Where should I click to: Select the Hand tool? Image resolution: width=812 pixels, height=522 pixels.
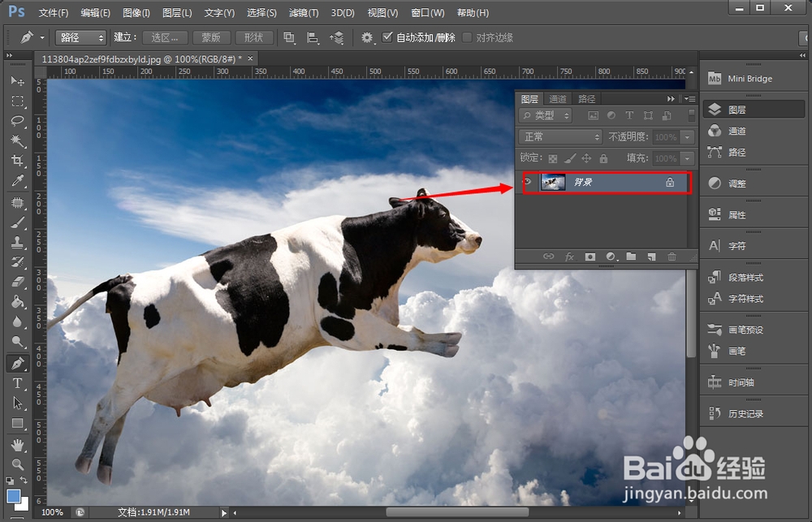tap(18, 445)
